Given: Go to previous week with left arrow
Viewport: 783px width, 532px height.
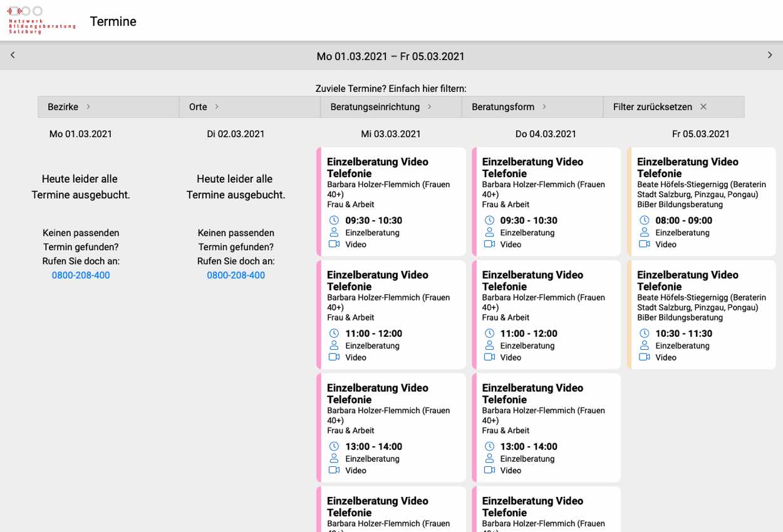Looking at the screenshot, I should (13, 55).
